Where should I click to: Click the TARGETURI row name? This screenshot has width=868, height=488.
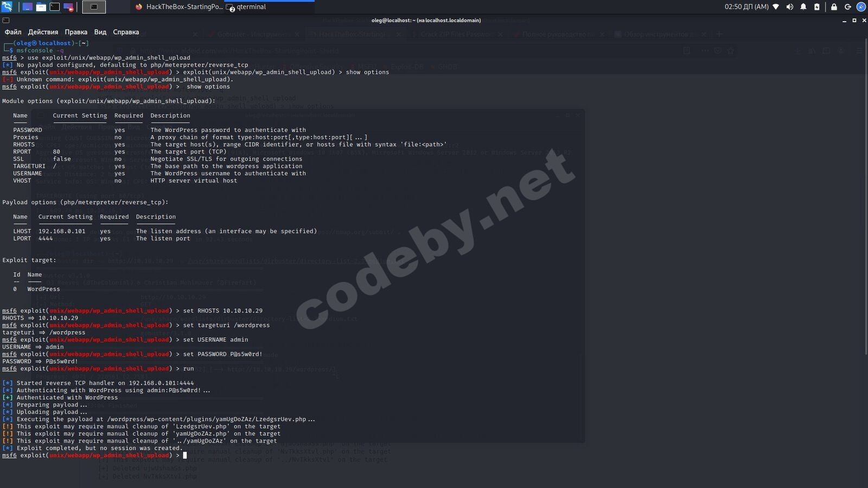pos(29,166)
